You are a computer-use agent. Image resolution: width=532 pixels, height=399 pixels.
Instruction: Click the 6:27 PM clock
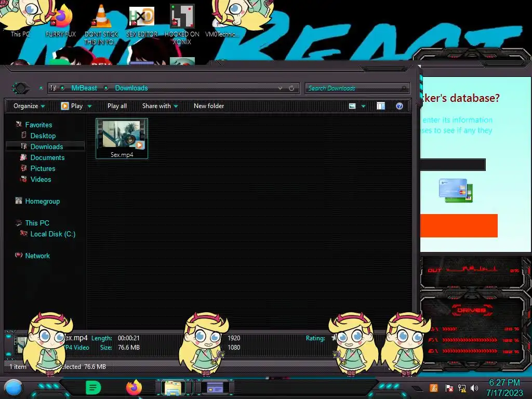click(504, 383)
